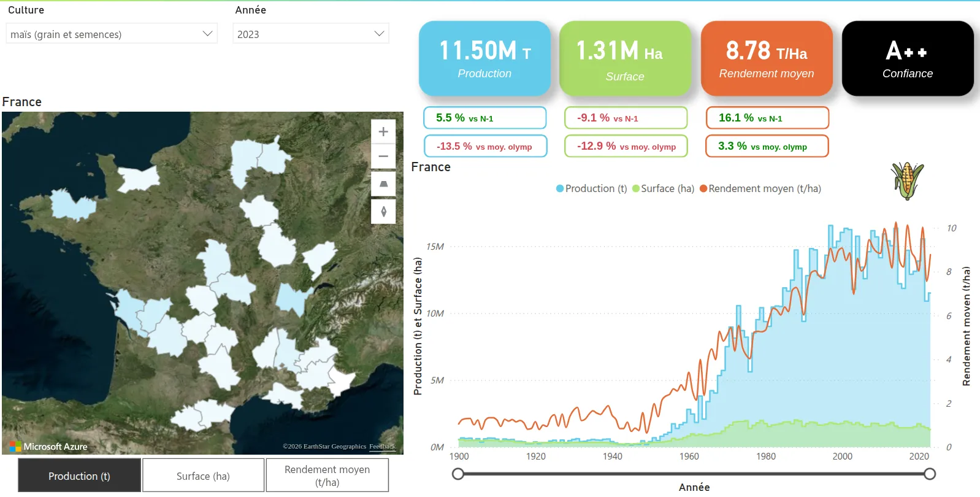Click the Rendement moyen legend marker
This screenshot has width=980, height=497.
coord(703,189)
